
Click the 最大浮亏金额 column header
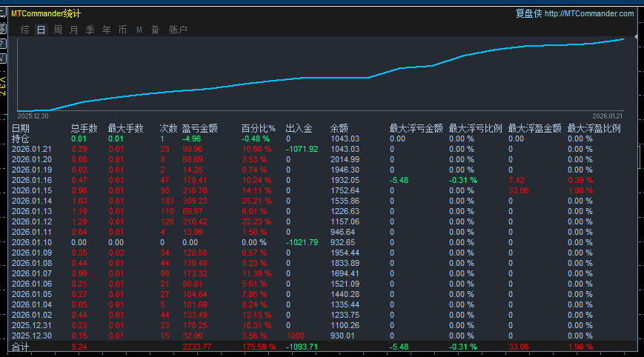coord(416,128)
